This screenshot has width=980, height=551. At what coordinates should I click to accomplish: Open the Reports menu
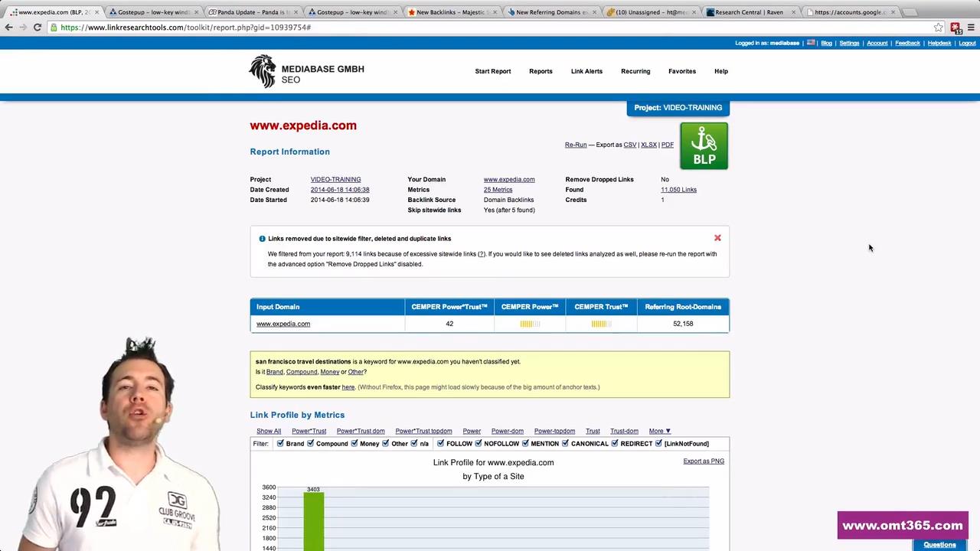[541, 71]
